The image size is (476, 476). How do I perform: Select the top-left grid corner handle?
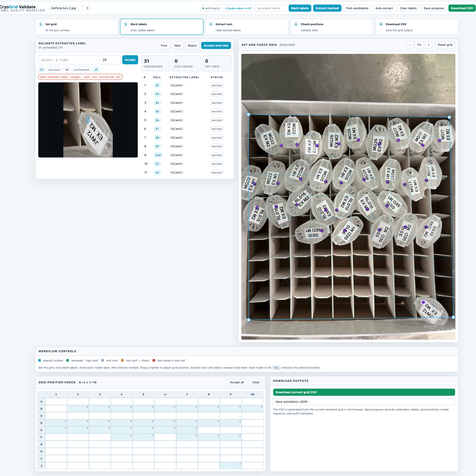click(x=248, y=114)
